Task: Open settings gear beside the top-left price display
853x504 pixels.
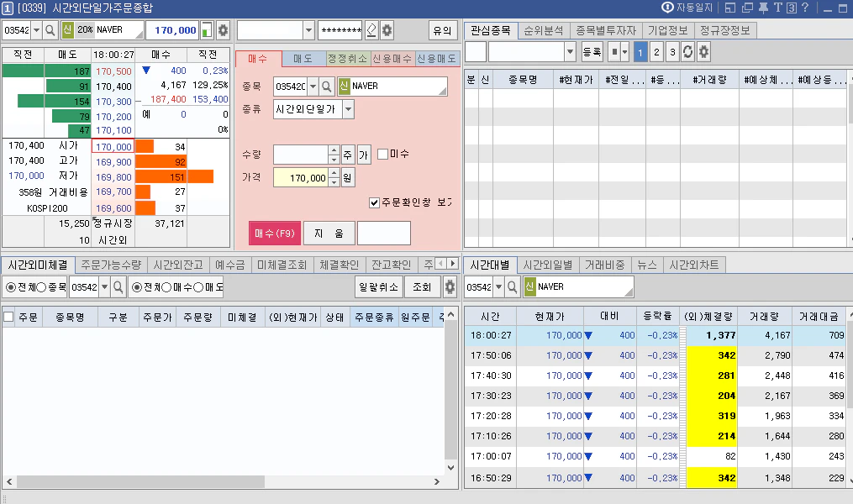Action: coord(223,30)
